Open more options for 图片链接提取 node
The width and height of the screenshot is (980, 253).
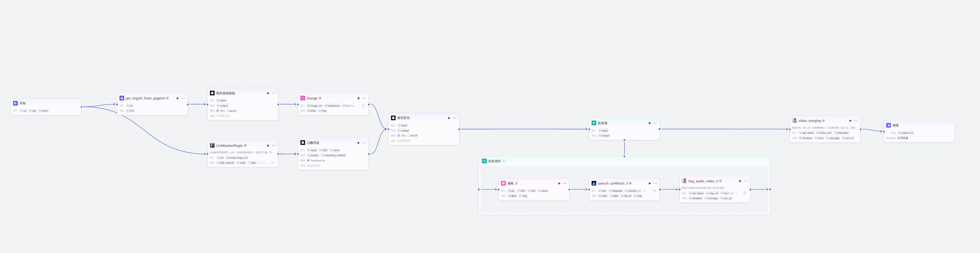pyautogui.click(x=274, y=93)
